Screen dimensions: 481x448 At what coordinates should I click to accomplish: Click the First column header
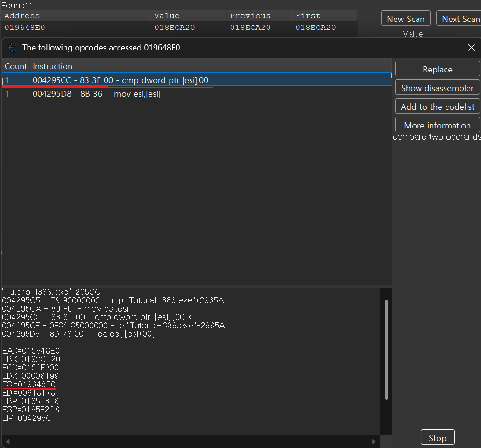click(308, 16)
